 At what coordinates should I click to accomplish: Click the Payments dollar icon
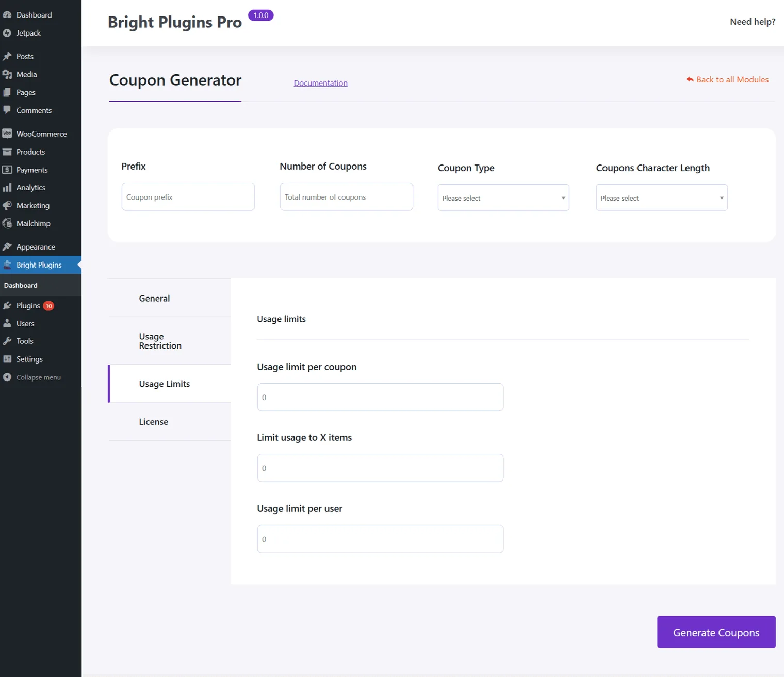tap(7, 170)
